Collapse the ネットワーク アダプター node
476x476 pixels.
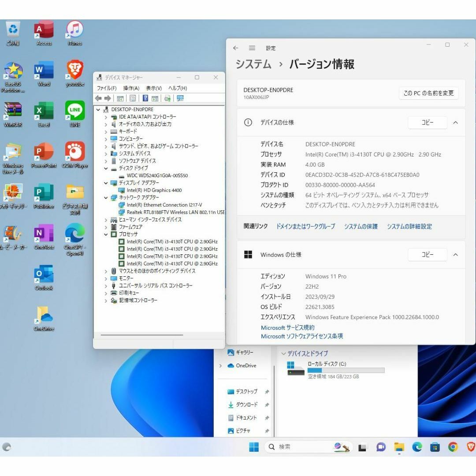pyautogui.click(x=106, y=197)
